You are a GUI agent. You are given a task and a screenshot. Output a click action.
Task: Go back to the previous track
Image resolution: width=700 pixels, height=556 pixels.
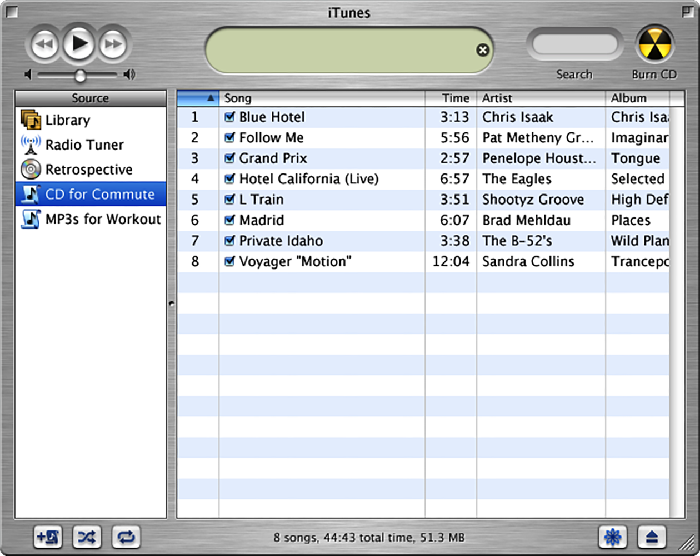point(44,44)
